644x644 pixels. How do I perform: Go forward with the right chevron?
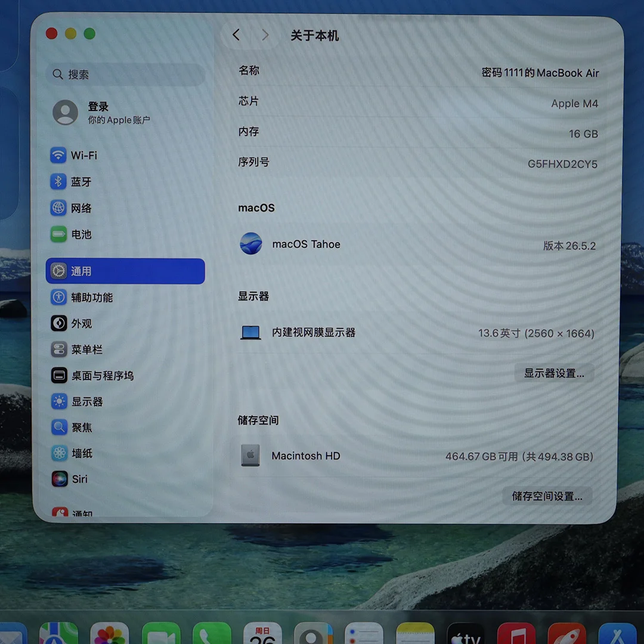pyautogui.click(x=265, y=35)
